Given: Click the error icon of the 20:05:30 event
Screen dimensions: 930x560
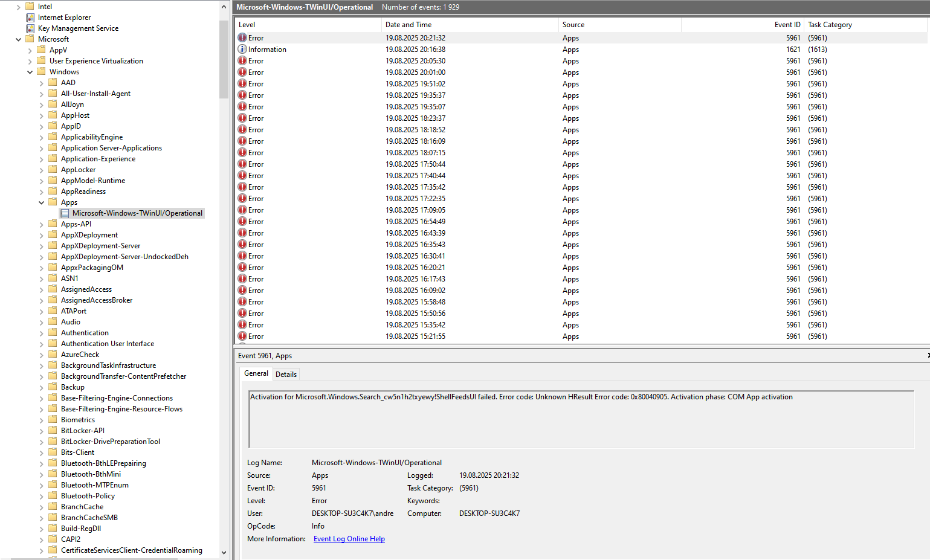Looking at the screenshot, I should 242,61.
